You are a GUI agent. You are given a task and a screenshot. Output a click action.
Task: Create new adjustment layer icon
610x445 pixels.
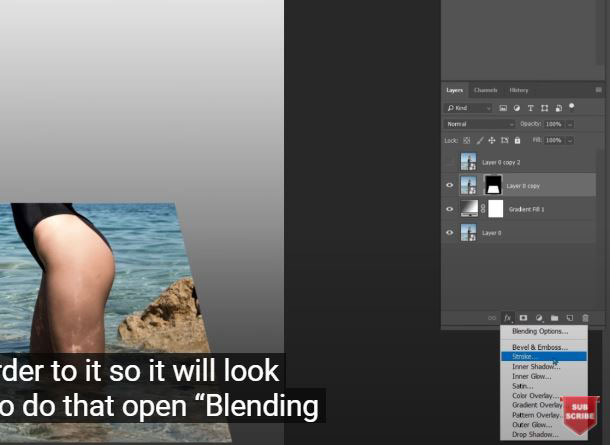tap(539, 318)
